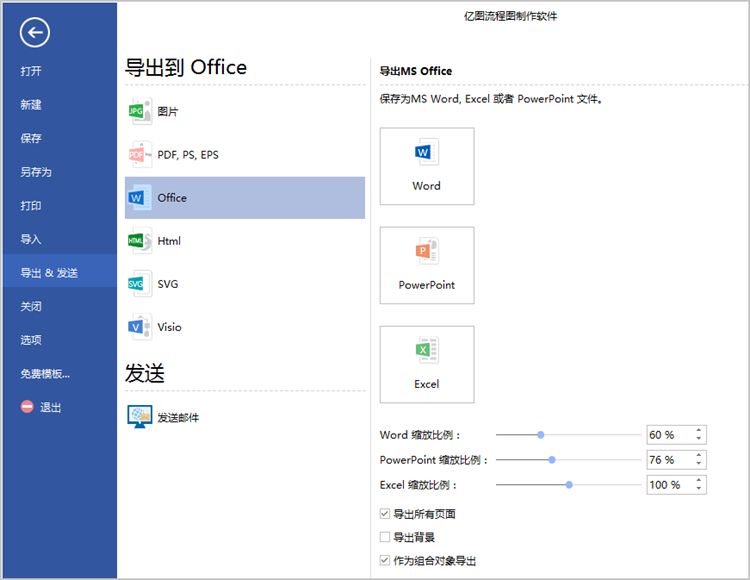Image resolution: width=750 pixels, height=580 pixels.
Task: Increase PowerPoint zoom ratio with up arrow
Action: [698, 456]
